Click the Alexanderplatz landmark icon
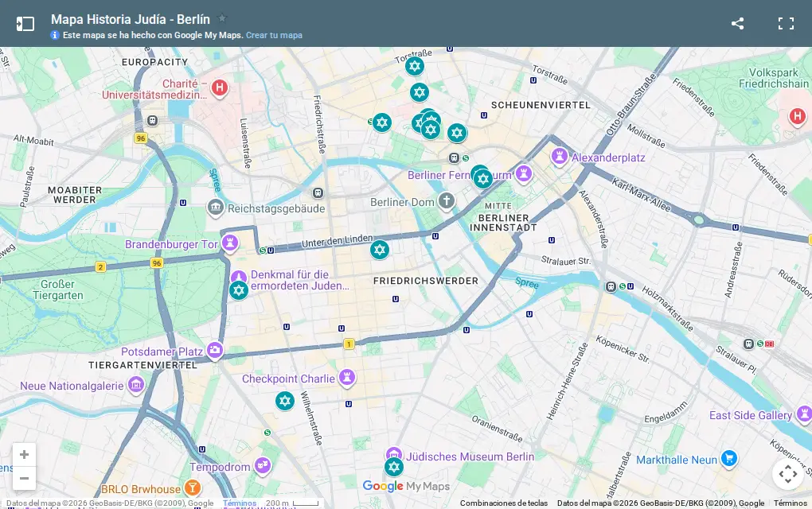 point(560,156)
